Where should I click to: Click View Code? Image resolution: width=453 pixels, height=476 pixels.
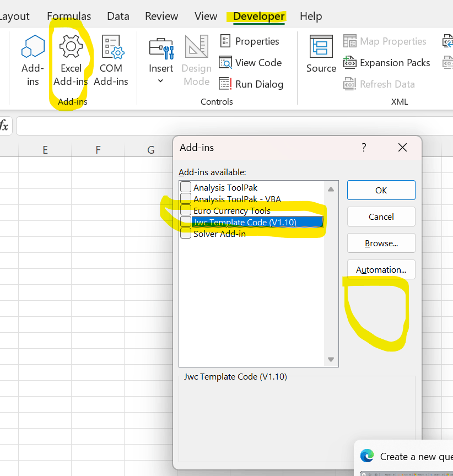tap(250, 63)
